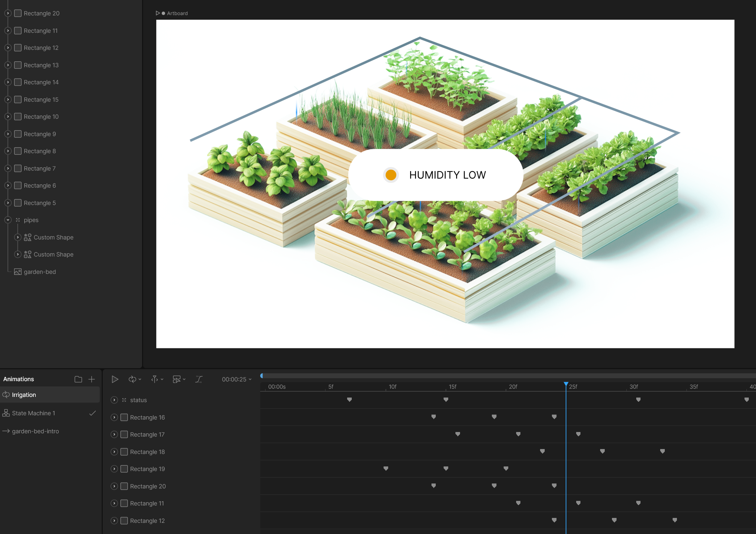Click the garden-bed-intro one-shot arrow icon
The image size is (756, 534).
6,431
